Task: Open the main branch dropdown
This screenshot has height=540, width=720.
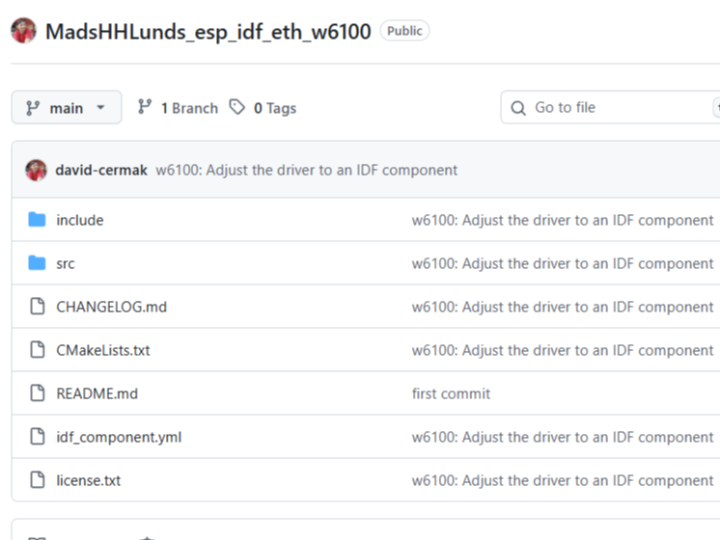Action: click(66, 108)
